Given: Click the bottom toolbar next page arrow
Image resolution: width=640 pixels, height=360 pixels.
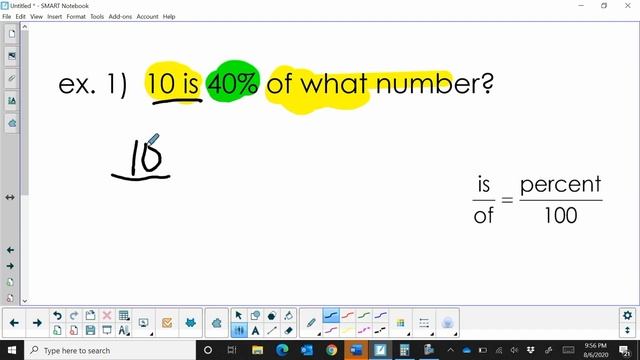Looking at the screenshot, I should coord(37,323).
